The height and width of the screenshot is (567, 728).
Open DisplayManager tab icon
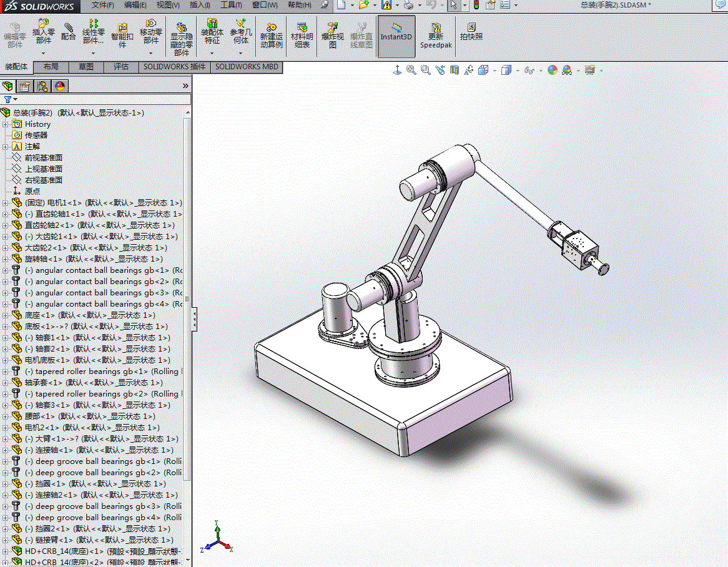tap(60, 86)
